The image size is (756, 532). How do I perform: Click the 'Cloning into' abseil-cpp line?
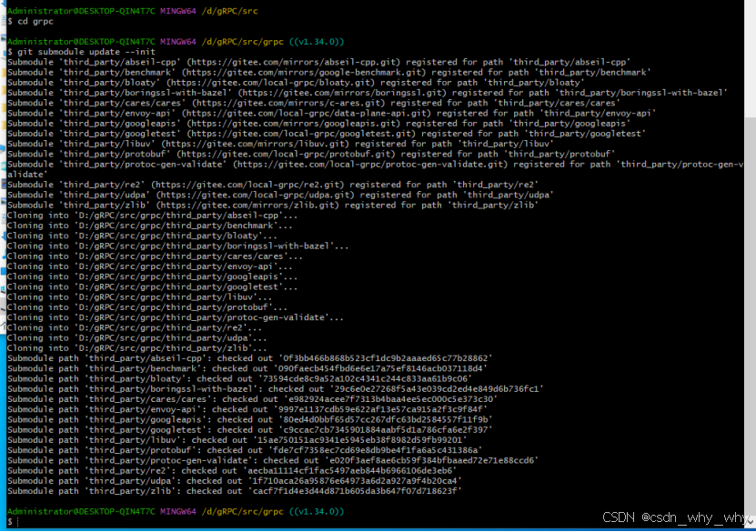click(152, 216)
